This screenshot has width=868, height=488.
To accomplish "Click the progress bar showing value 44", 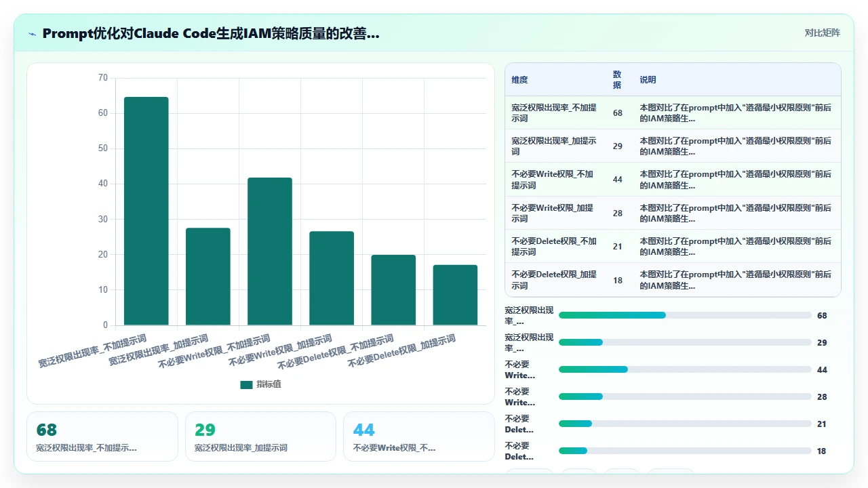I will tap(685, 369).
